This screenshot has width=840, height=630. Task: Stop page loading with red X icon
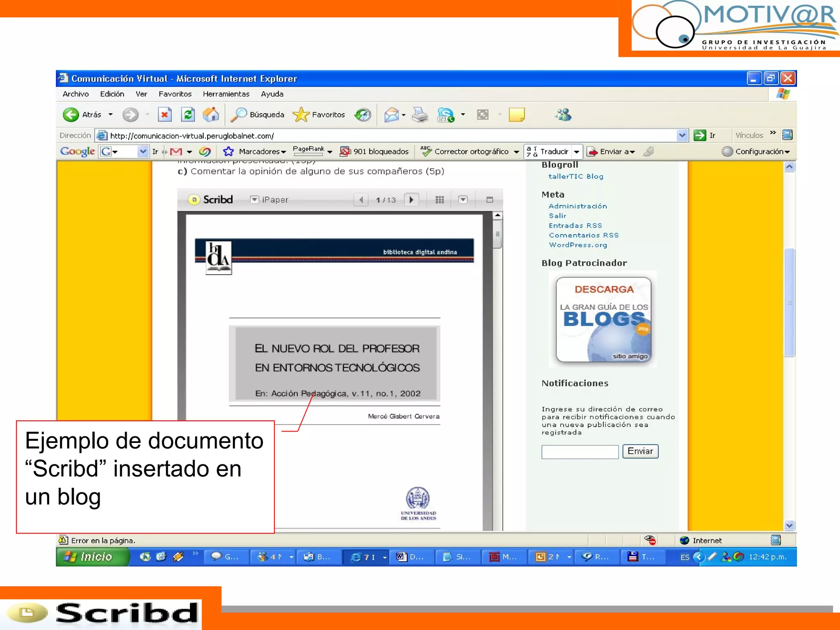tap(164, 114)
